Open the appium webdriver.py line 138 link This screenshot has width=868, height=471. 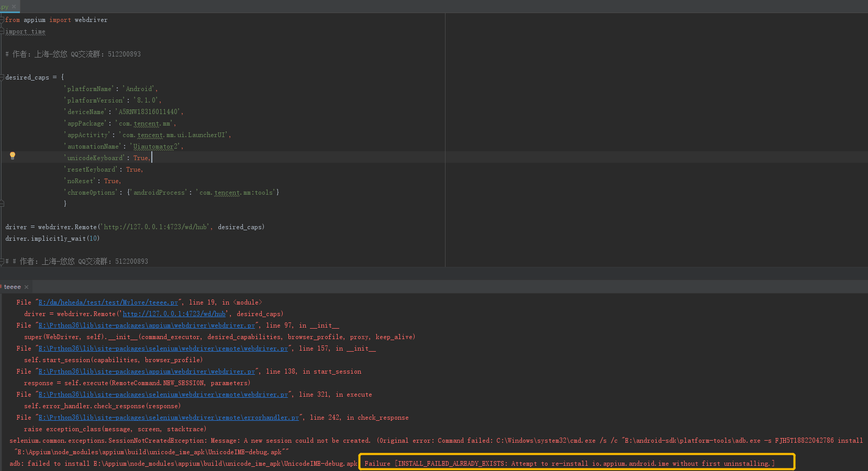click(x=146, y=371)
